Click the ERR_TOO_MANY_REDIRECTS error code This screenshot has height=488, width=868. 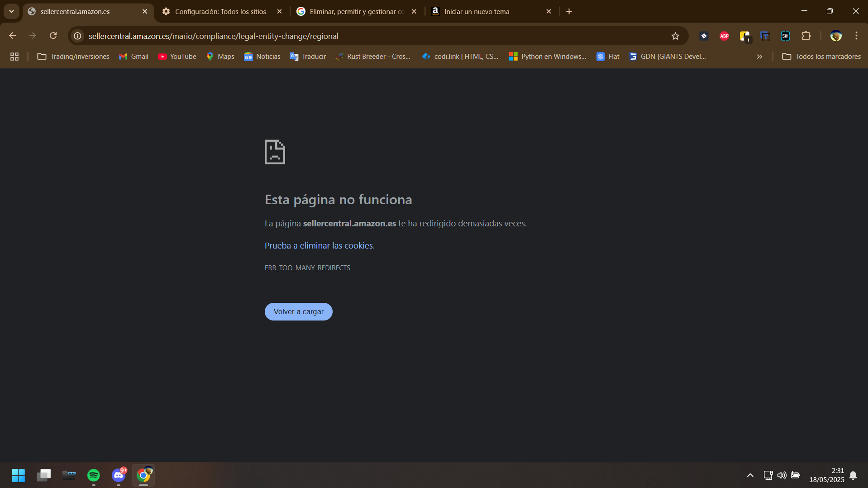(307, 268)
